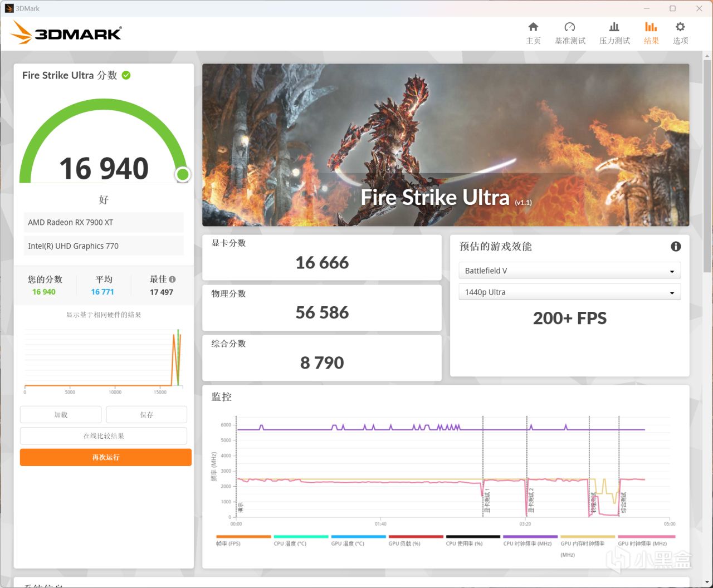Image resolution: width=713 pixels, height=588 pixels.
Task: Click the 综合测试 marker in the monitoring chart
Action: tap(623, 502)
